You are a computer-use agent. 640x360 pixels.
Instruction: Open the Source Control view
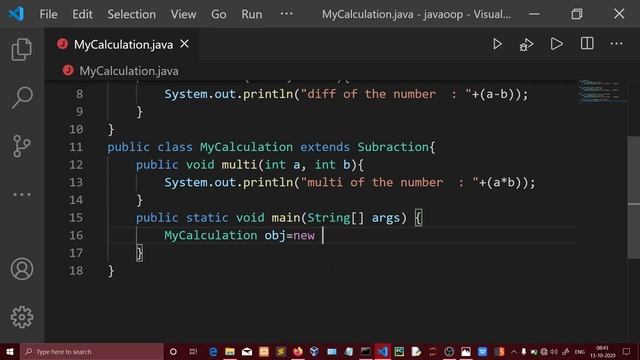(x=22, y=146)
